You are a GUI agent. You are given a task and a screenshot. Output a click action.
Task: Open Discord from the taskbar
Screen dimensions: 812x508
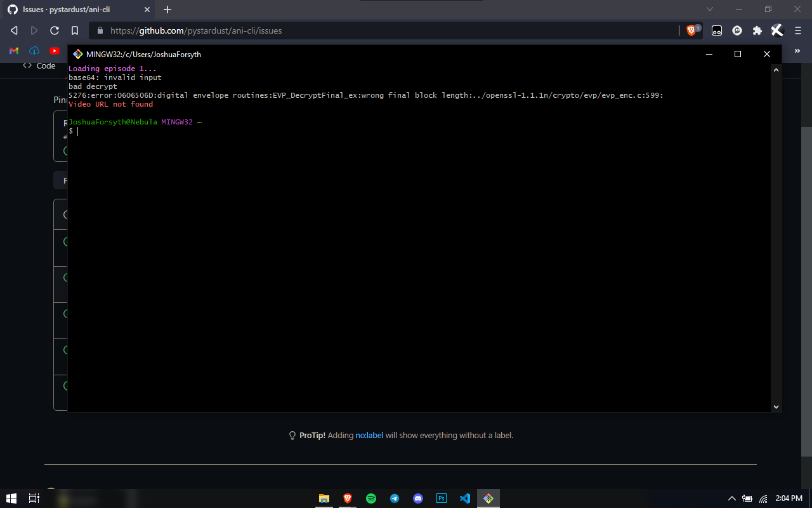(x=418, y=498)
